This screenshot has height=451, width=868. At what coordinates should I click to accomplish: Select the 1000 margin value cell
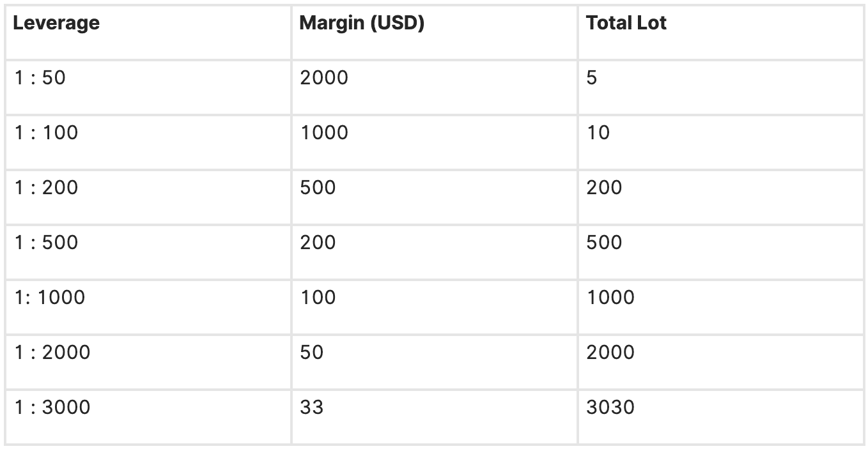(x=435, y=142)
